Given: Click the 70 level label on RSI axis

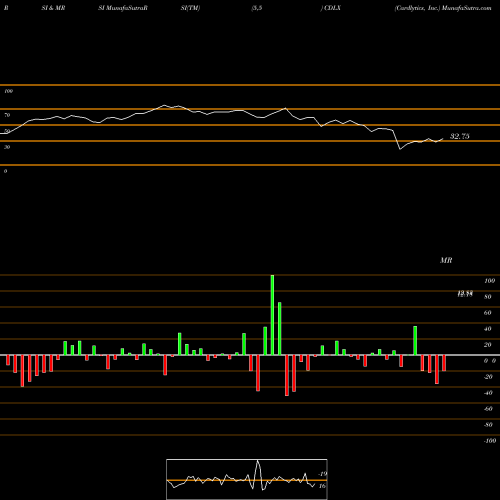Looking at the screenshot, I should (7, 115).
